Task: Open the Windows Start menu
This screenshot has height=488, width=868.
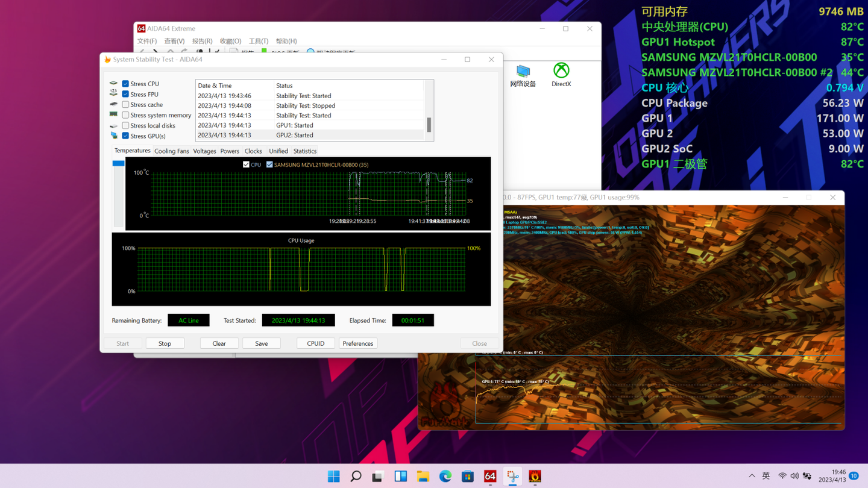Action: coord(333,477)
